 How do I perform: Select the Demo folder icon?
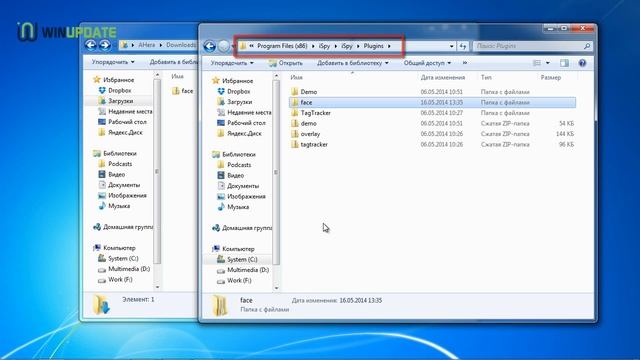pos(295,92)
